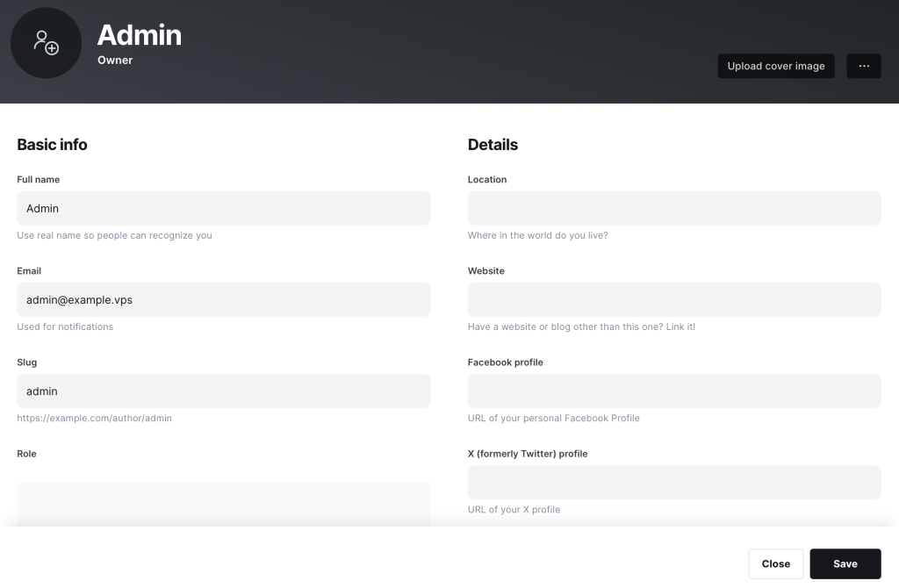Image resolution: width=899 pixels, height=588 pixels.
Task: Click the author URL below the Slug field
Action: coord(94,418)
